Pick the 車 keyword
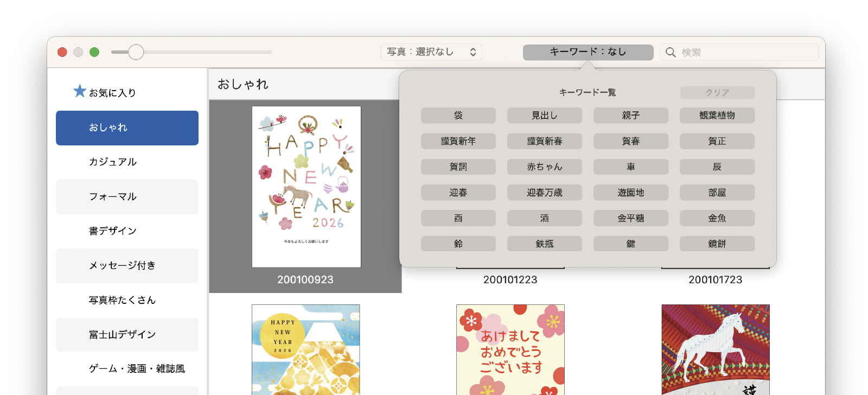The height and width of the screenshot is (395, 868). point(631,167)
